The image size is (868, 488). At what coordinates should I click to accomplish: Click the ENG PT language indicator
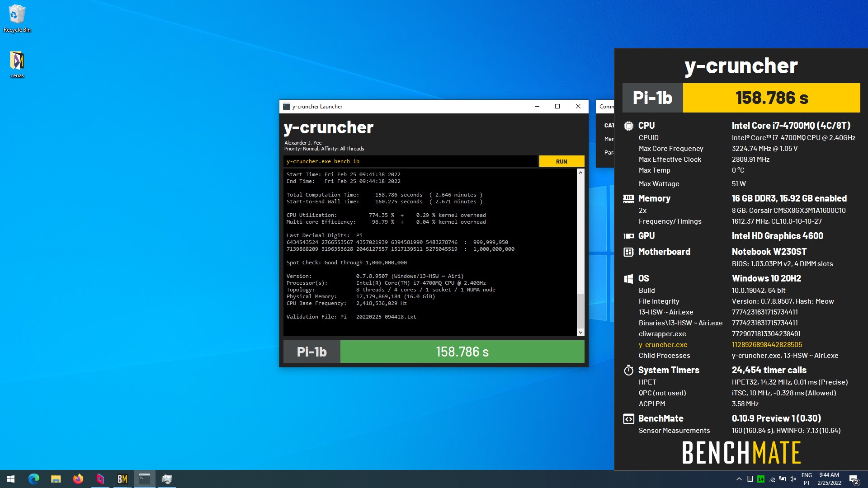(x=807, y=479)
